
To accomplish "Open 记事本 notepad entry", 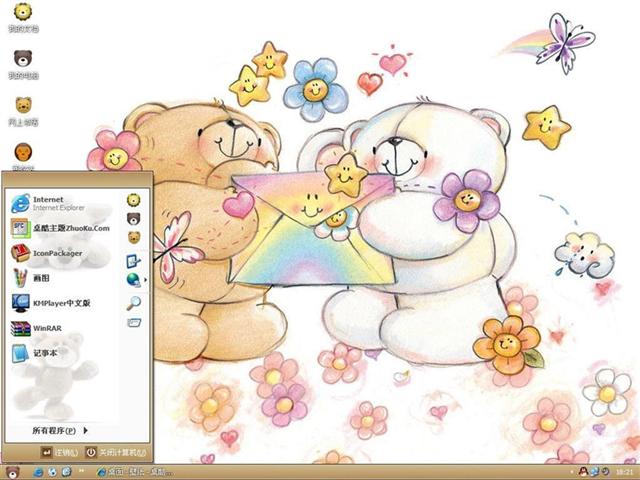I will pyautogui.click(x=44, y=352).
